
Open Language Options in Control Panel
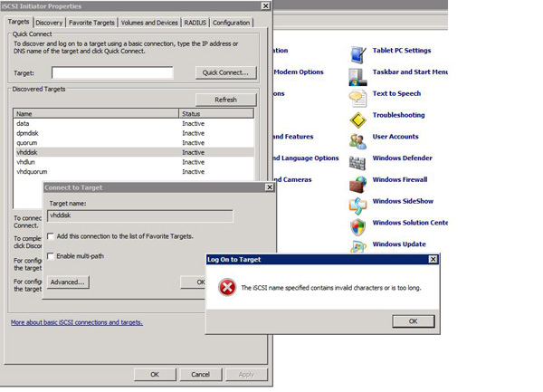pos(306,158)
